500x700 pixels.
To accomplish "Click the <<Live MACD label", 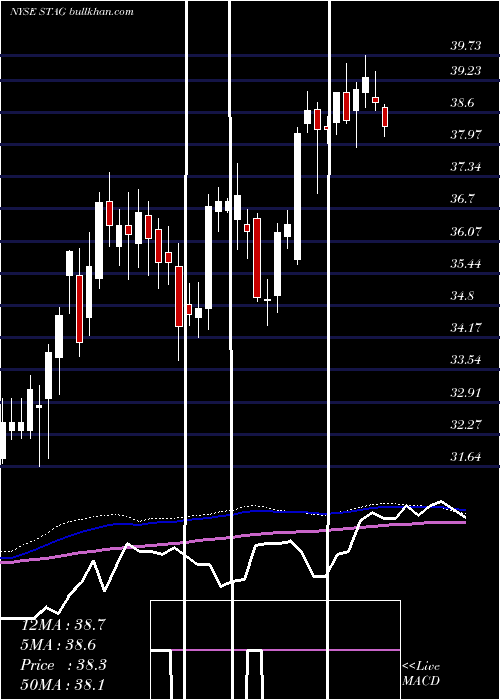I will tap(421, 674).
